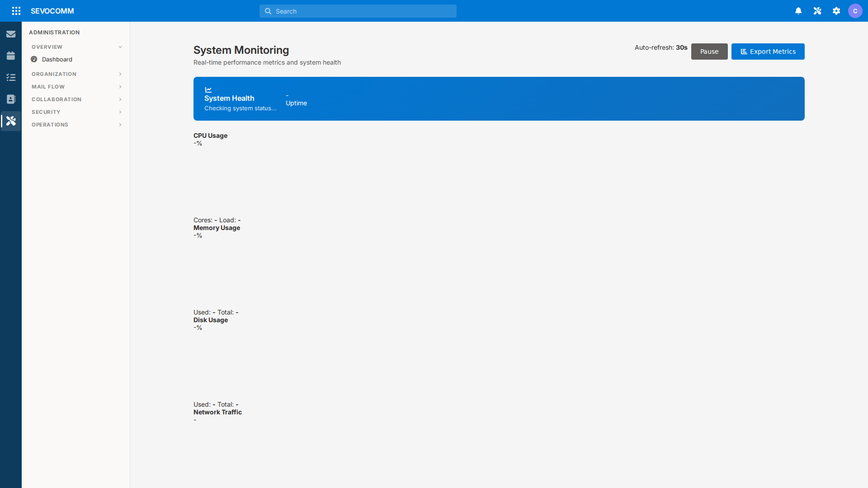
Task: Open the Mail app icon in sidebar
Action: [11, 34]
